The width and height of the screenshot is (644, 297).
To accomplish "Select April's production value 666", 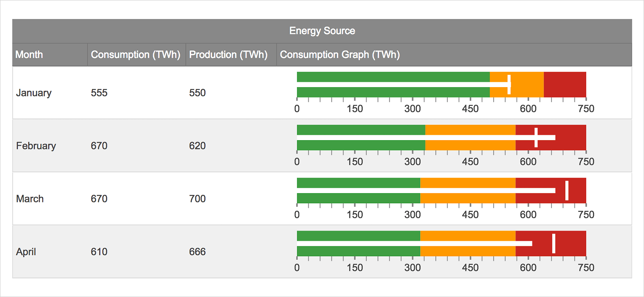I will point(197,252).
